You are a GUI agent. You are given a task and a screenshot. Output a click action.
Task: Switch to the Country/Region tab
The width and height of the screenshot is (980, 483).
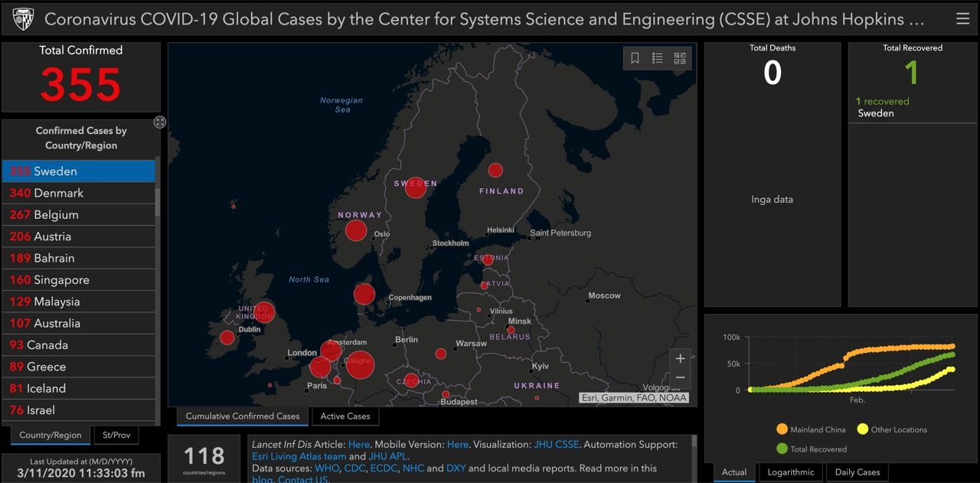51,436
